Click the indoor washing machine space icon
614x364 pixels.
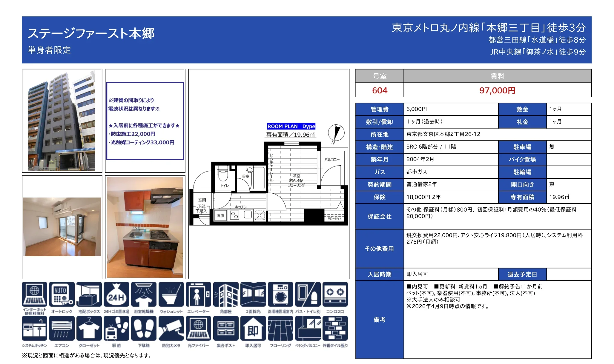(280, 294)
